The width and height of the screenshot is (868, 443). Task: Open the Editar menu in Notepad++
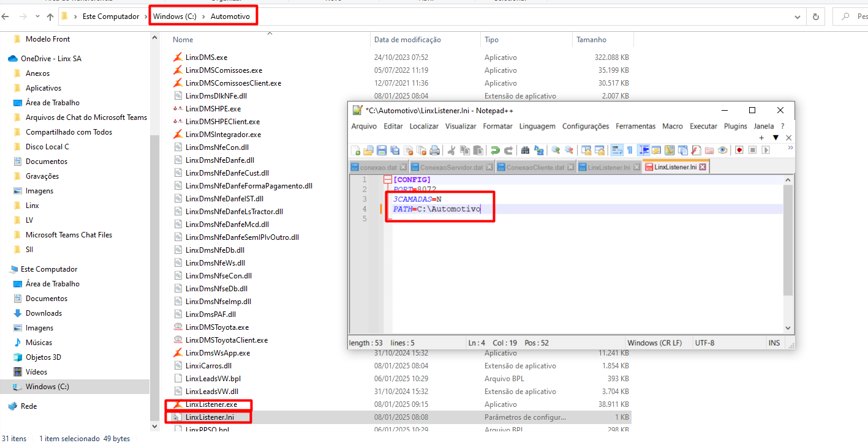pos(393,126)
